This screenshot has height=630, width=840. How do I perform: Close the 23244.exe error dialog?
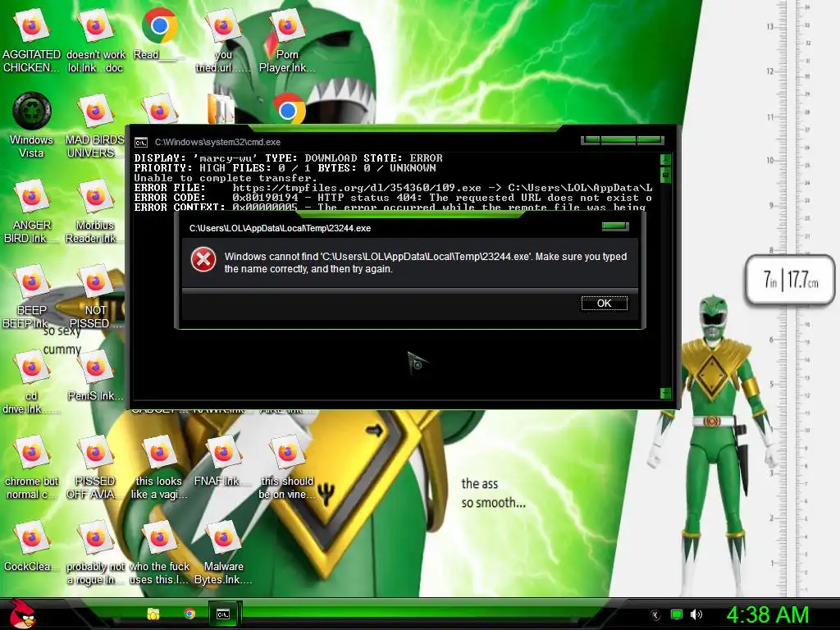tap(615, 226)
